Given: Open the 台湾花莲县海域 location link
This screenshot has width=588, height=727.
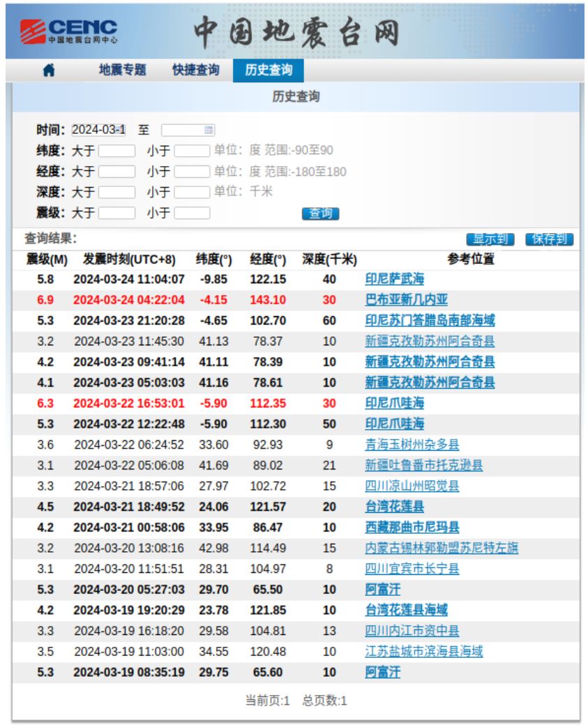Looking at the screenshot, I should (x=406, y=610).
